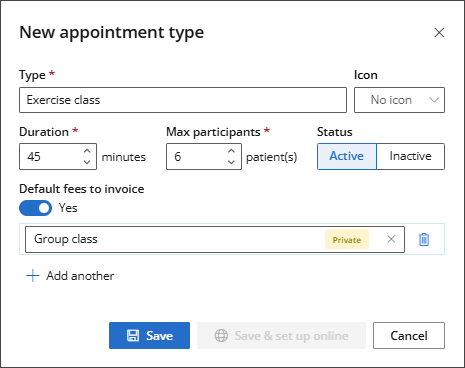This screenshot has width=465, height=368.
Task: Set Status to Active
Action: click(x=347, y=156)
